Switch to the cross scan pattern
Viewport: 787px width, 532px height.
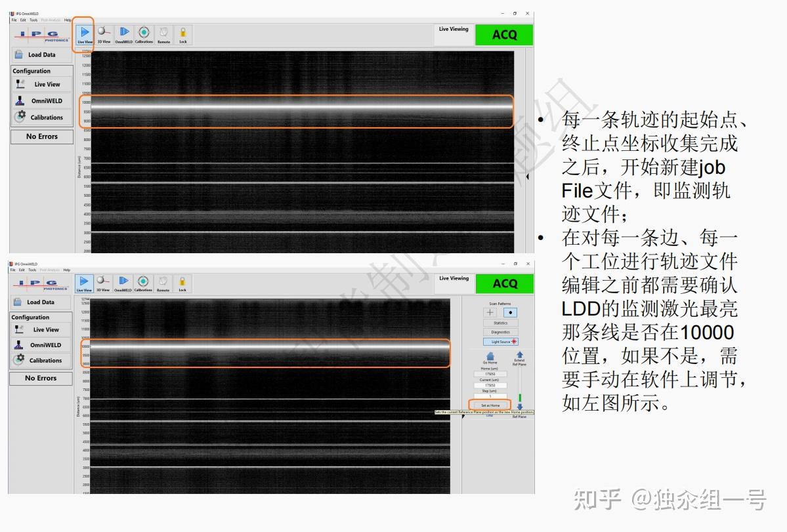pos(490,311)
